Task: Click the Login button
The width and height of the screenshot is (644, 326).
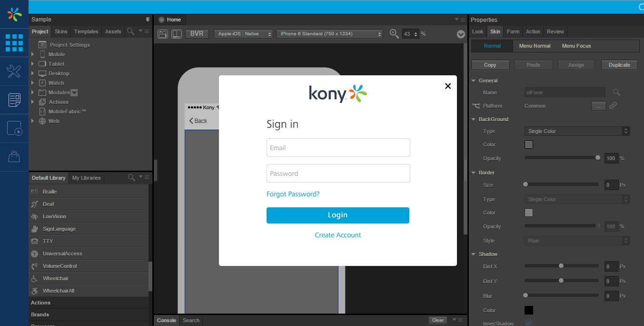Action: [338, 215]
